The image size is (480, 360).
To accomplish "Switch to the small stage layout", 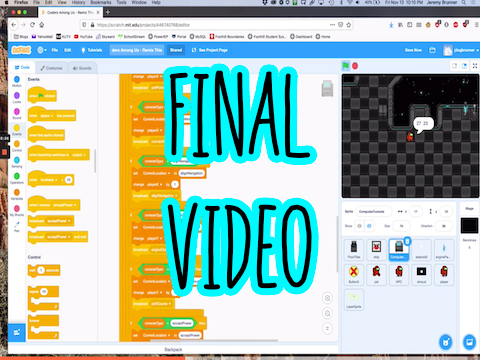I will click(x=454, y=66).
